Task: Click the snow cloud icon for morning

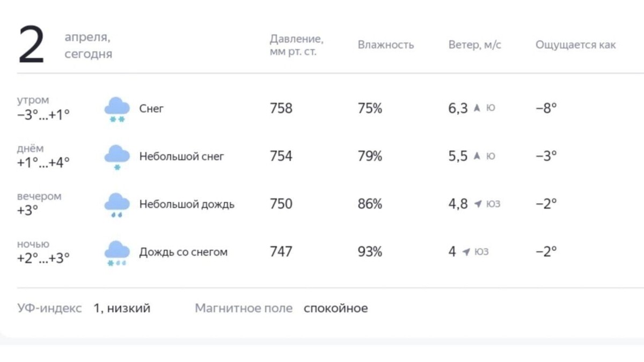Action: (x=116, y=108)
